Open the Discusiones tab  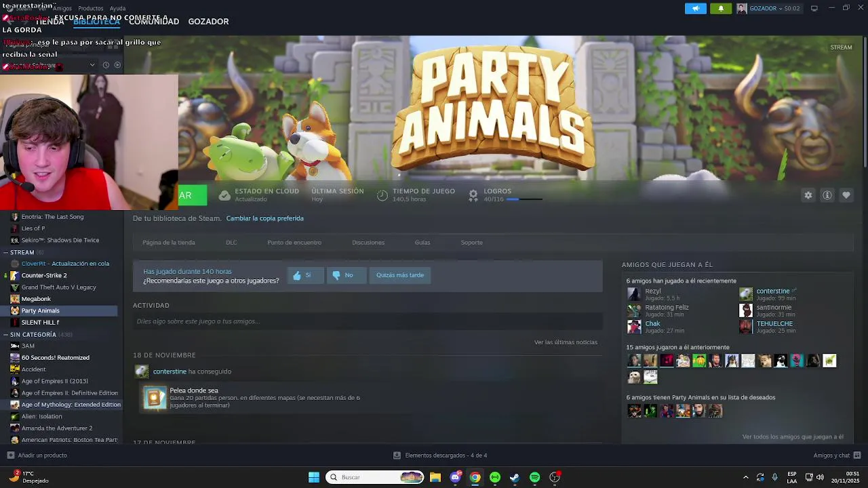(x=368, y=243)
